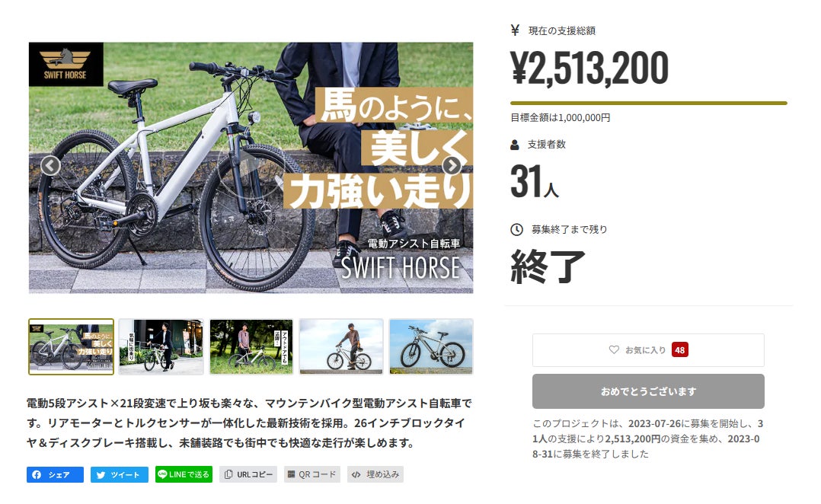Viewport: 821px width, 504px height.
Task: Select third thumbnail with park outdoor scene
Action: 251,346
